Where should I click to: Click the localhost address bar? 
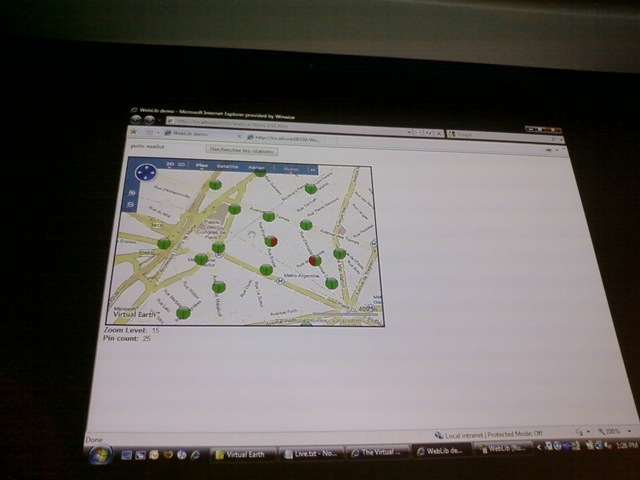tap(286, 125)
